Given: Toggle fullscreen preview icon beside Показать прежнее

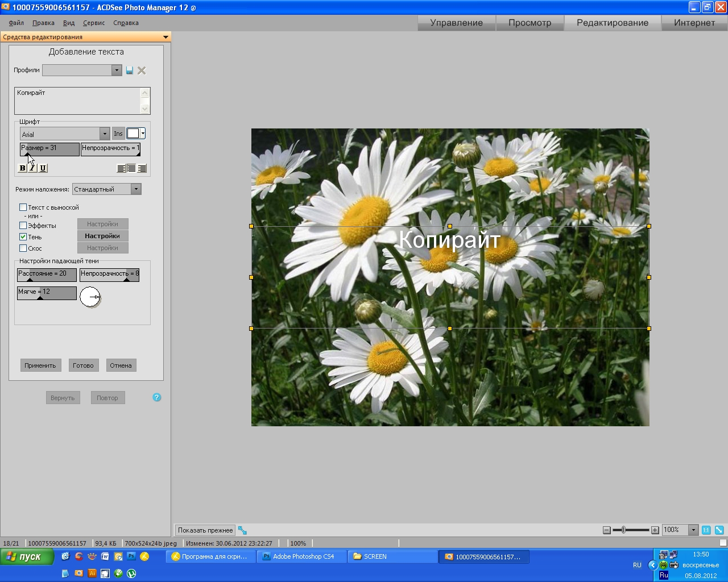Looking at the screenshot, I should (242, 530).
